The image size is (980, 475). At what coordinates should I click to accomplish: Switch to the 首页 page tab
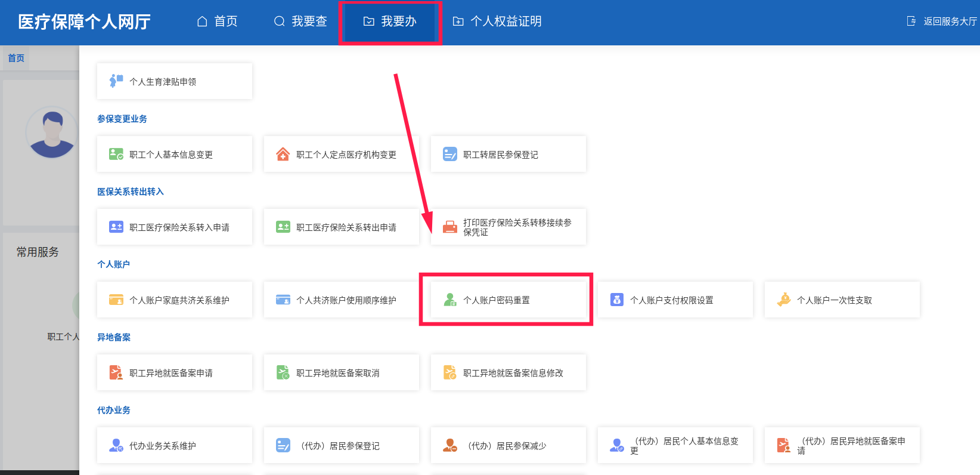pos(16,58)
